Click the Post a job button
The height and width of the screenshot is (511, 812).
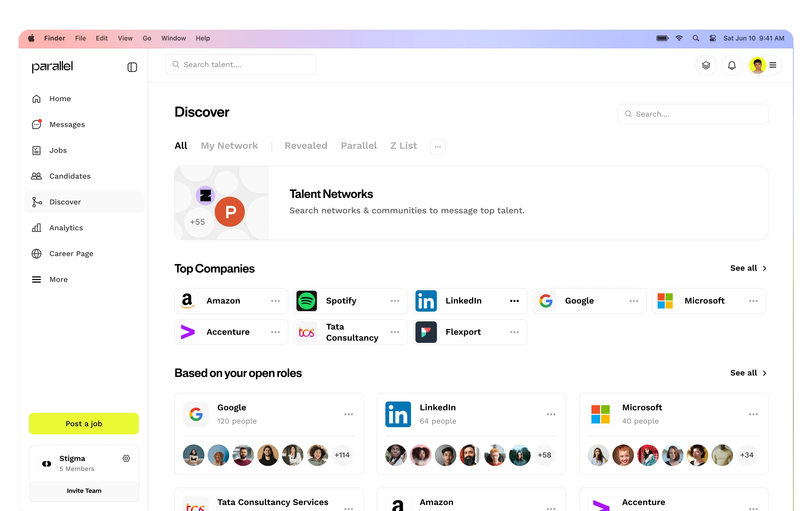[84, 424]
